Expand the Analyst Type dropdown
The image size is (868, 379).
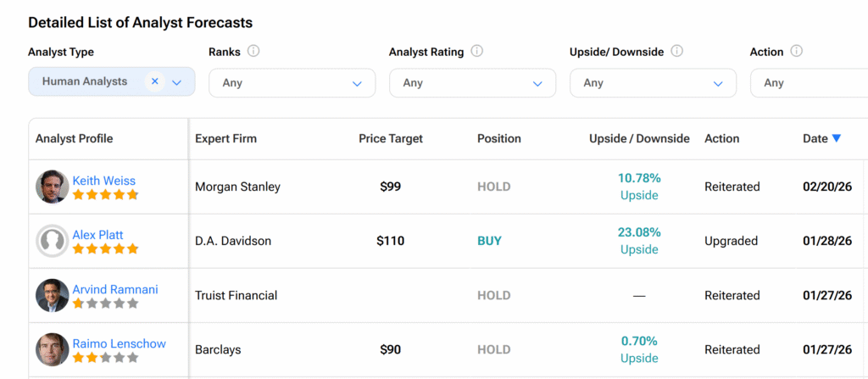177,82
